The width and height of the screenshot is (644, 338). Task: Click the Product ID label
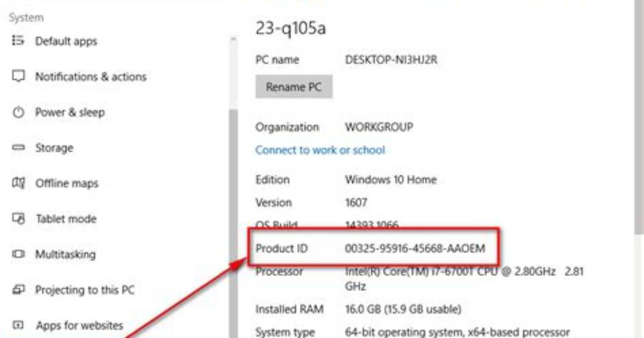pyautogui.click(x=281, y=249)
